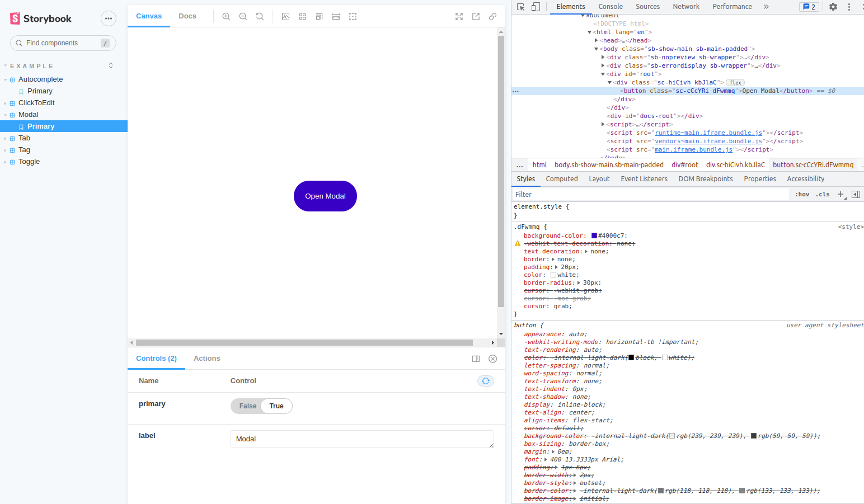This screenshot has width=864, height=504.
Task: Open the Accessibility pane tab
Action: [x=805, y=179]
